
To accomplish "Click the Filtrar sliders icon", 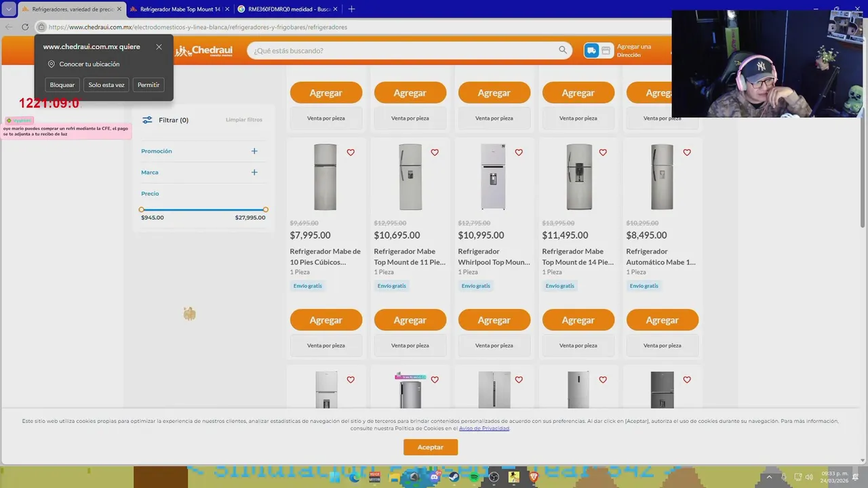I will pyautogui.click(x=147, y=120).
